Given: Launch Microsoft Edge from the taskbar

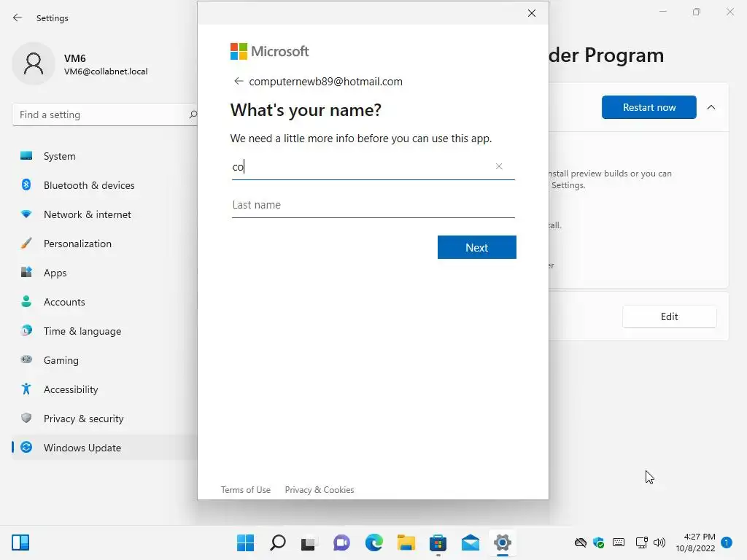Looking at the screenshot, I should (374, 542).
